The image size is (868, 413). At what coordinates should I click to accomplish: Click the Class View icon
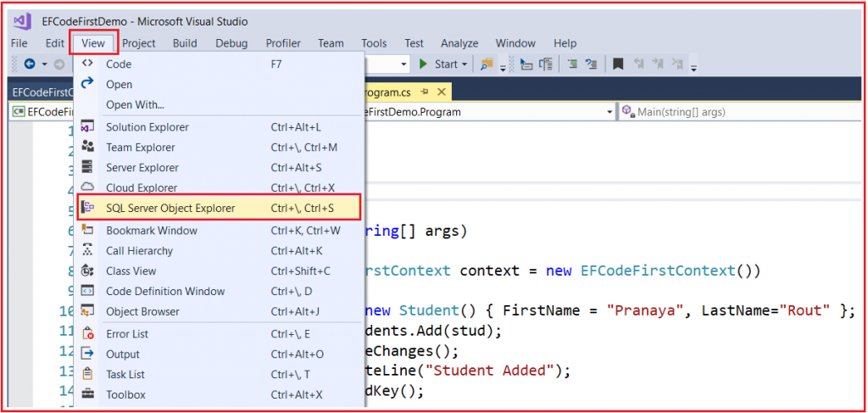click(x=87, y=271)
